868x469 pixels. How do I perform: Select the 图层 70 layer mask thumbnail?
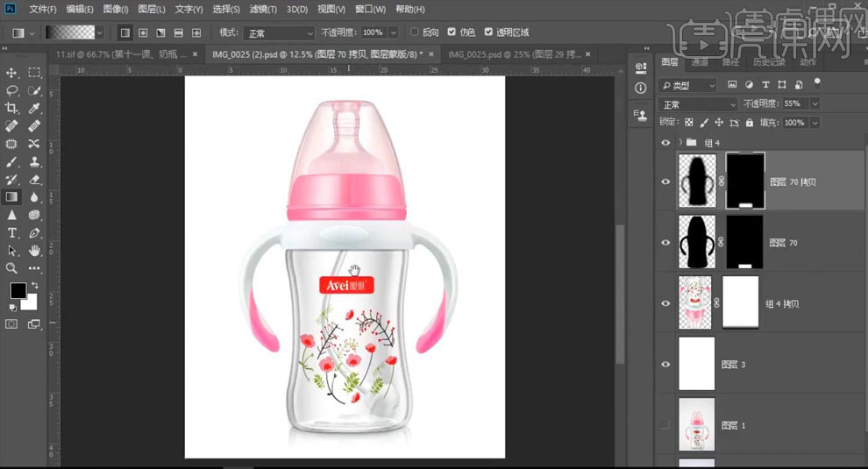745,243
